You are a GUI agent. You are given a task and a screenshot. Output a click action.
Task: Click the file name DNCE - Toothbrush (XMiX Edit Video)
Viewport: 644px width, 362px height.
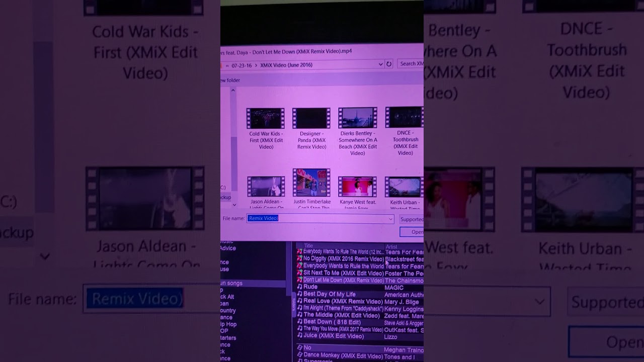pos(406,143)
